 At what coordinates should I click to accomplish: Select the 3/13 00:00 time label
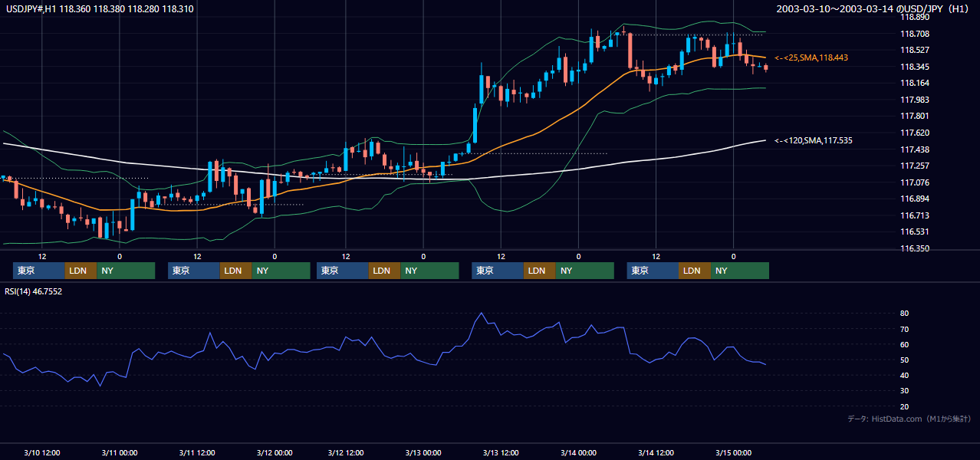tap(423, 452)
